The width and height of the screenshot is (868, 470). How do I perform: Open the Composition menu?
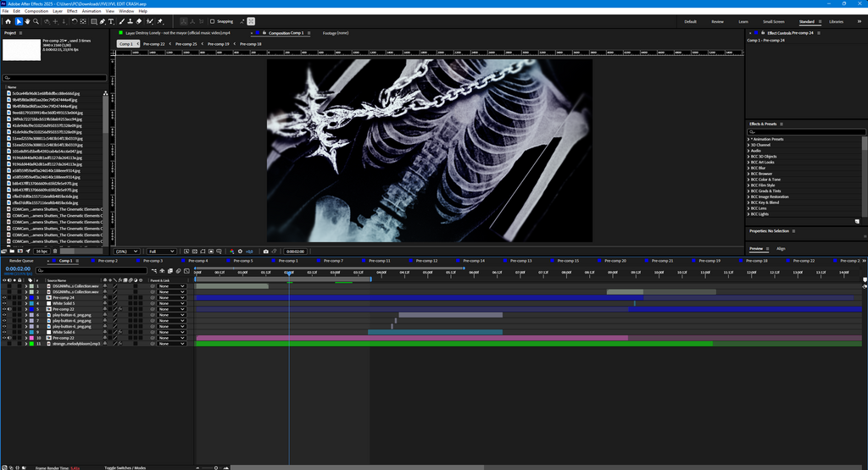pos(36,11)
